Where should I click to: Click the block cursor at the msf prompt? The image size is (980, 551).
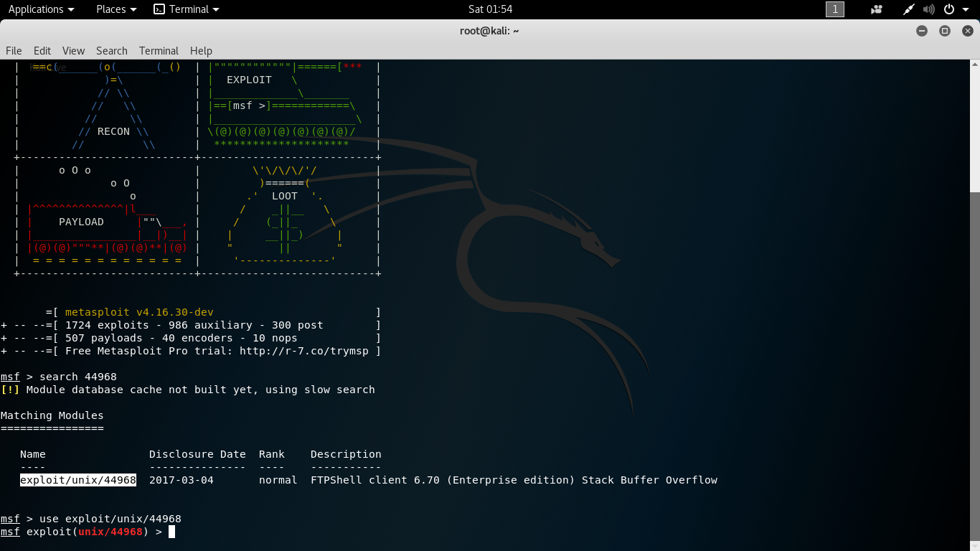click(171, 532)
